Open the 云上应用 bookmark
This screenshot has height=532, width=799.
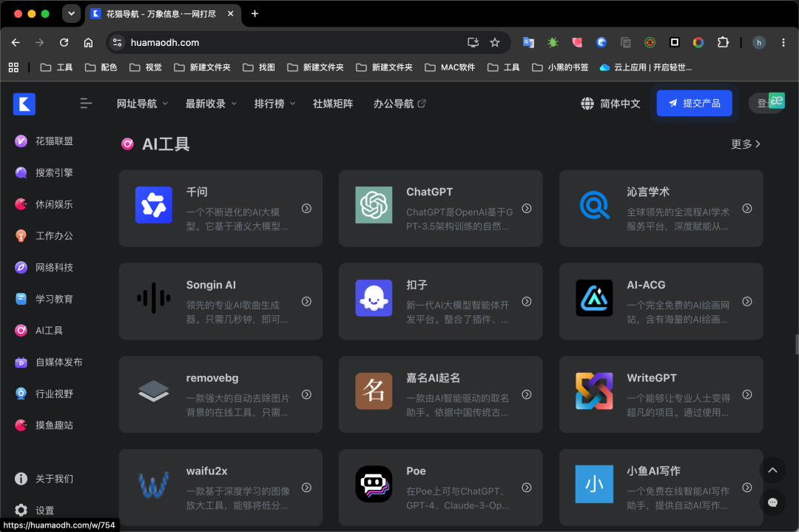(x=646, y=67)
